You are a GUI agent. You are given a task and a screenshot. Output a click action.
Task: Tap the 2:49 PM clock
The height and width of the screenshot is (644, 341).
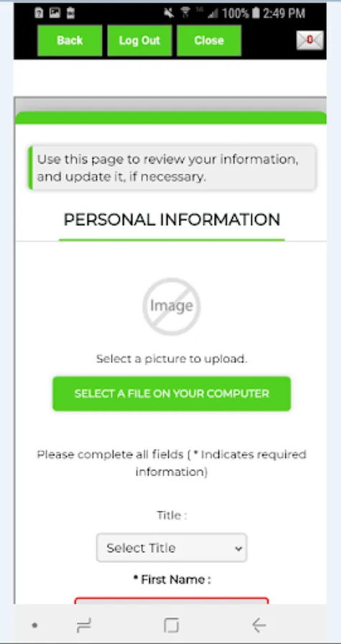click(284, 13)
